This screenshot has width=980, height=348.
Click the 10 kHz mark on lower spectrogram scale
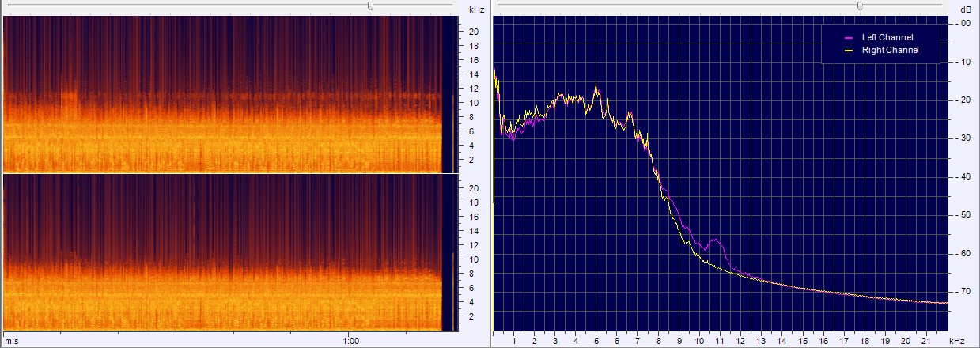474,259
